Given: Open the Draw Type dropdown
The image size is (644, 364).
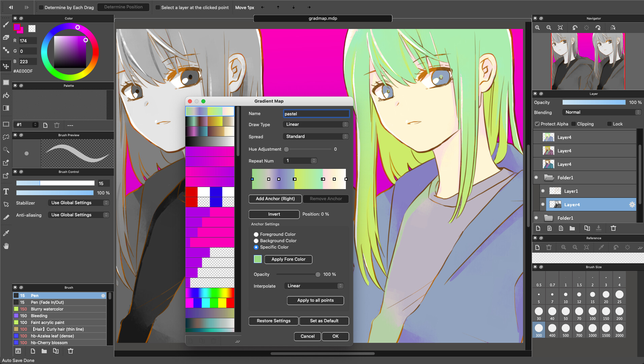Looking at the screenshot, I should (x=315, y=124).
